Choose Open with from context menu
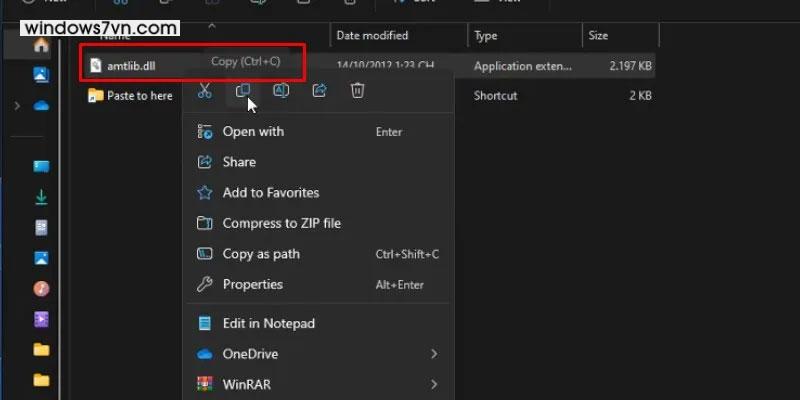 click(253, 132)
